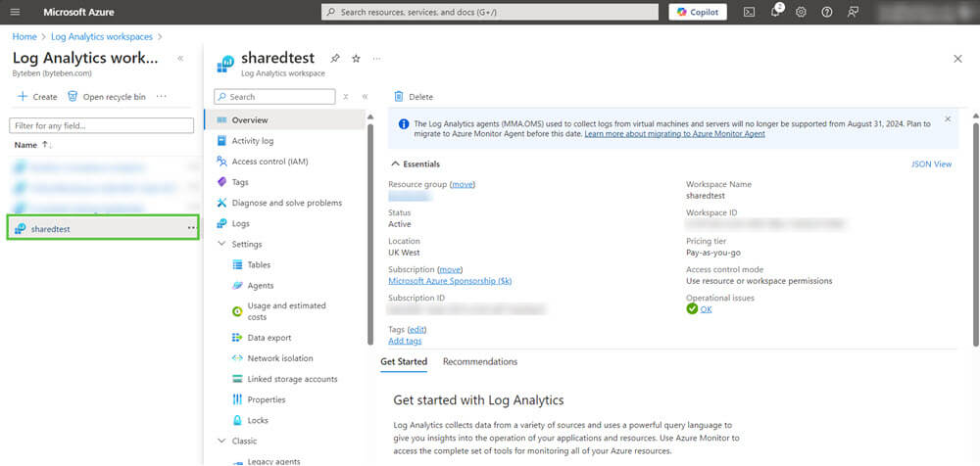Screen dimensions: 980x466
Task: Open more commands ellipsis beside recycle bin
Action: point(162,97)
